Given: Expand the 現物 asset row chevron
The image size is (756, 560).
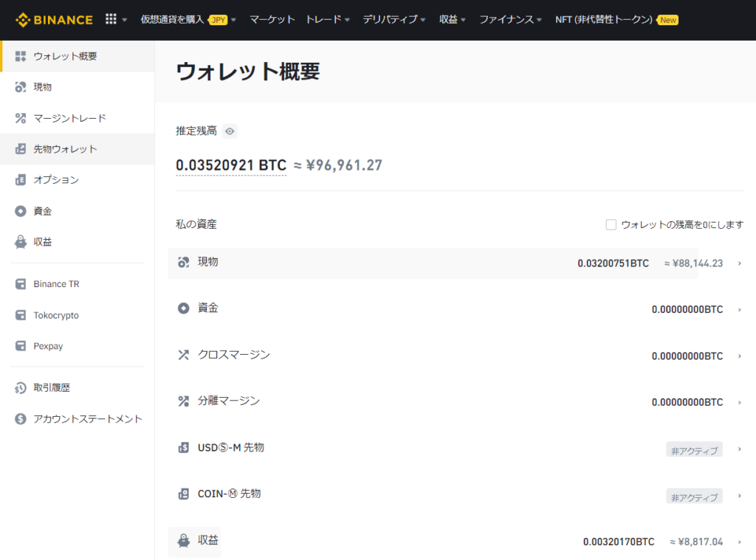Looking at the screenshot, I should (x=739, y=263).
